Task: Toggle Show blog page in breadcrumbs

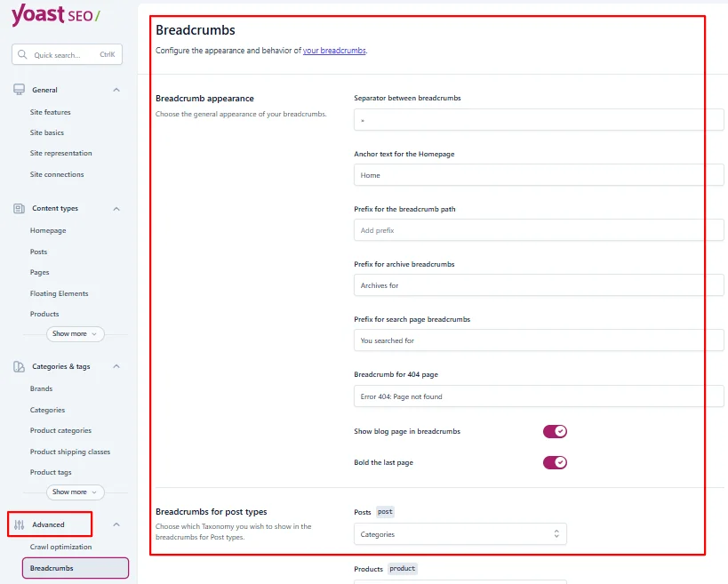Action: [555, 431]
